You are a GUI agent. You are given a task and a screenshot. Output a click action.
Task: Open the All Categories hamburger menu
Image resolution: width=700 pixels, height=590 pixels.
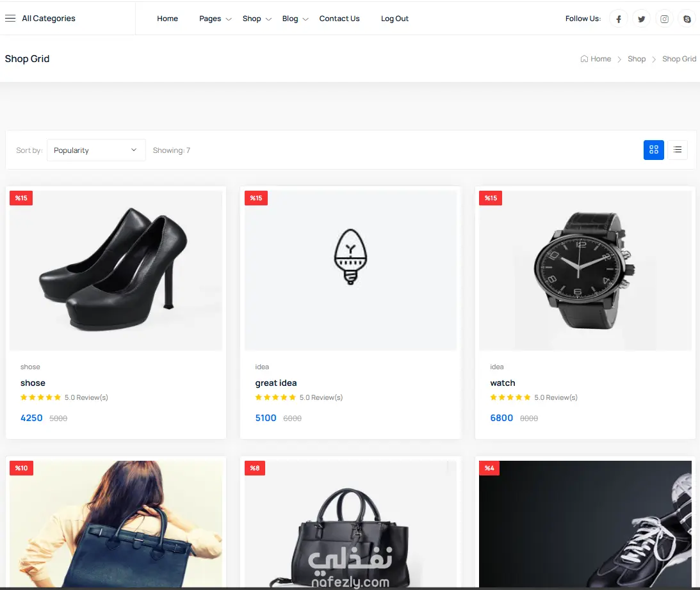(x=10, y=19)
